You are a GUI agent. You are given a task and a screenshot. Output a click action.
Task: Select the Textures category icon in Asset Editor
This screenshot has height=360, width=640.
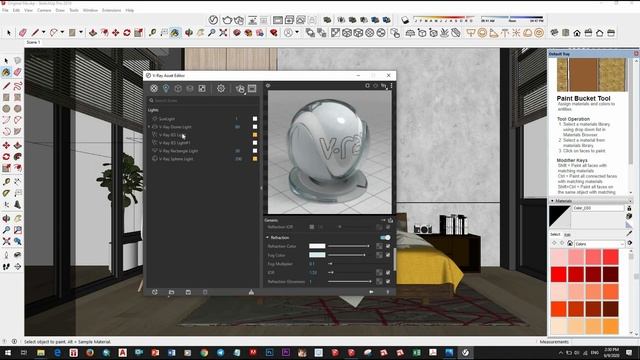pyautogui.click(x=202, y=89)
